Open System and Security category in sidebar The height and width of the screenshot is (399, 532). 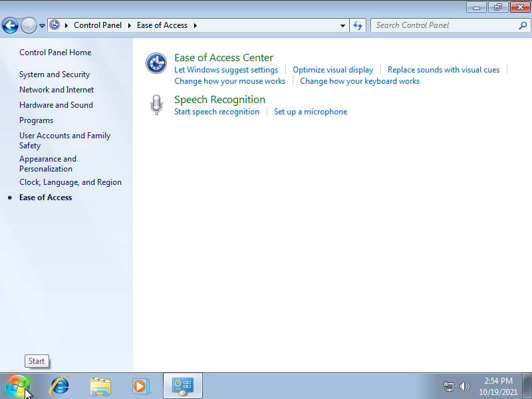point(55,74)
